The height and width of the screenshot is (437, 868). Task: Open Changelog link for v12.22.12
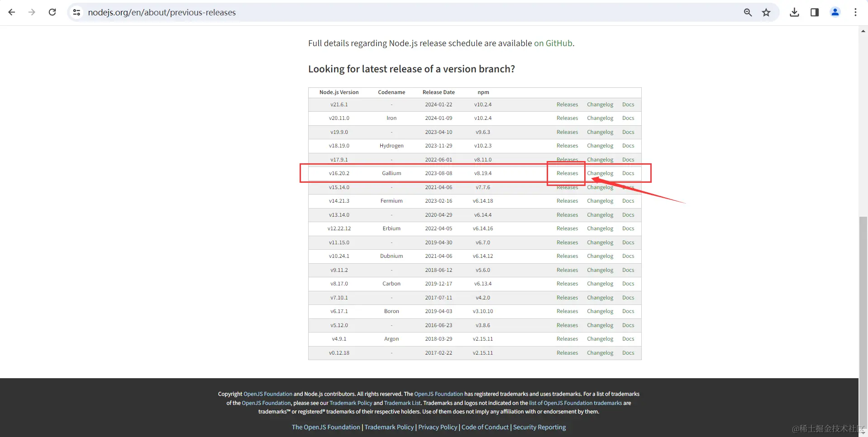pos(600,228)
